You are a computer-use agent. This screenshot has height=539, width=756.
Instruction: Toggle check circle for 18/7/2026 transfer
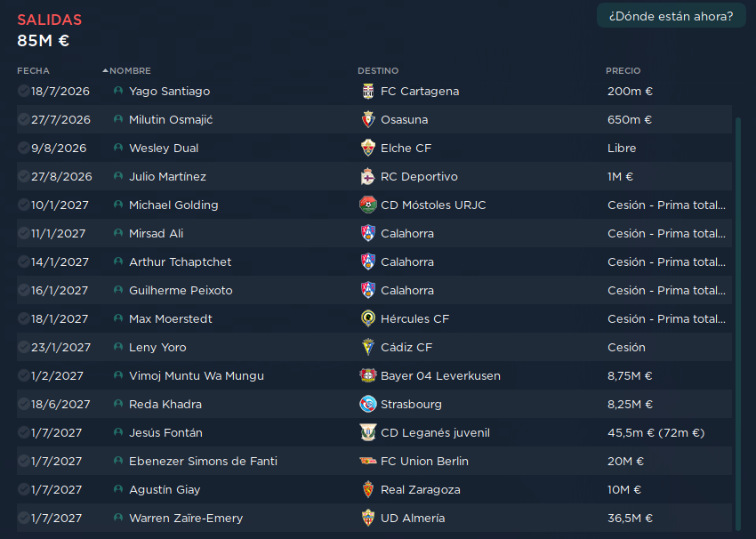(23, 91)
